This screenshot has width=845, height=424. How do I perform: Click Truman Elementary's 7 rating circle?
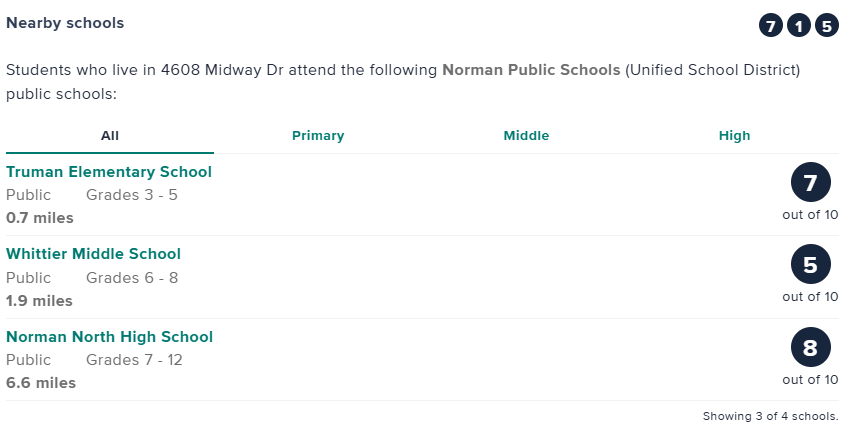point(810,183)
